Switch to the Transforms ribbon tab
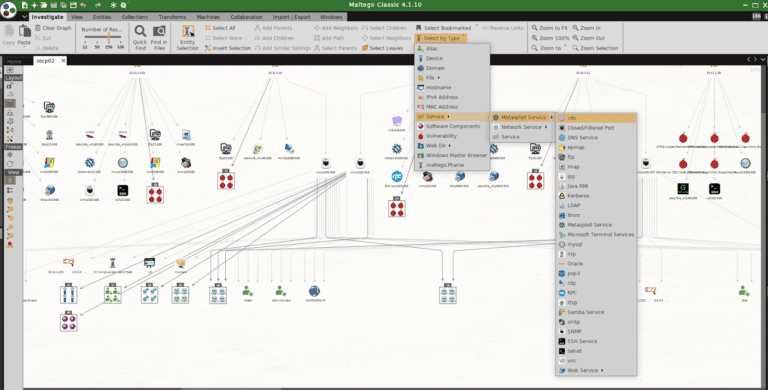This screenshot has width=768, height=390. click(x=172, y=17)
